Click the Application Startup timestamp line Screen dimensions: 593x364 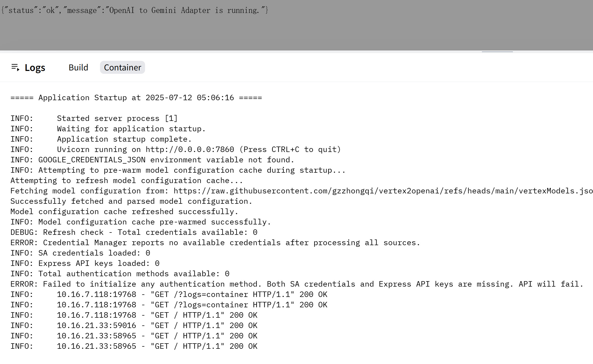point(136,98)
